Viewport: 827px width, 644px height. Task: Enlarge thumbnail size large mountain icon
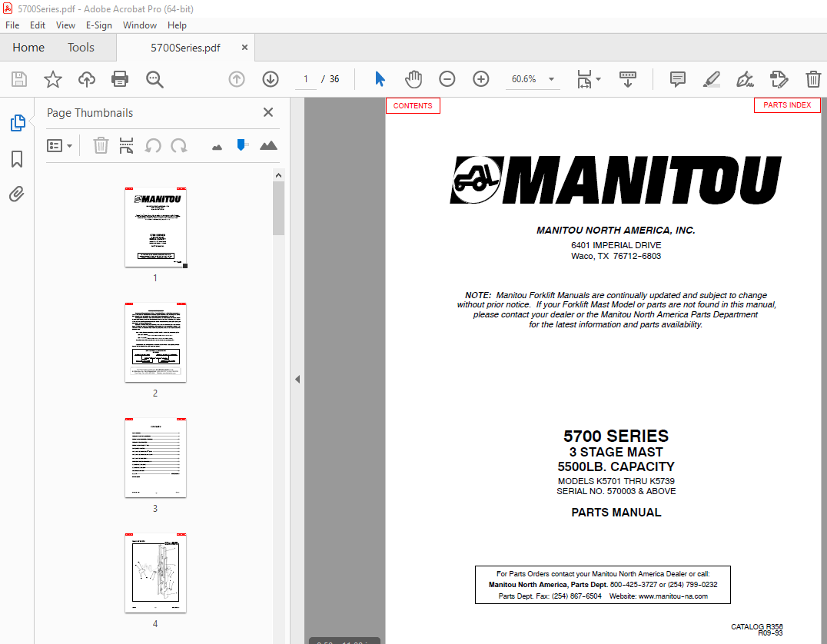click(x=268, y=145)
